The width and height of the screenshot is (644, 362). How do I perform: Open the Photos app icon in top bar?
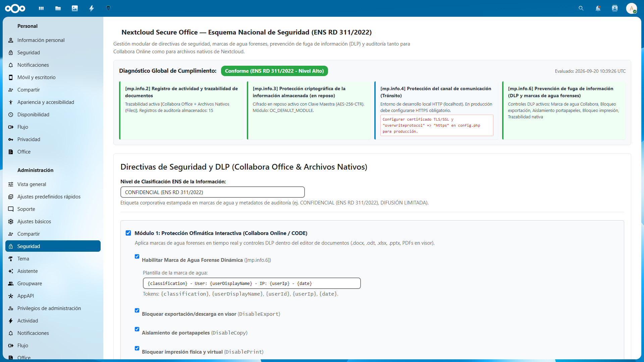[75, 8]
